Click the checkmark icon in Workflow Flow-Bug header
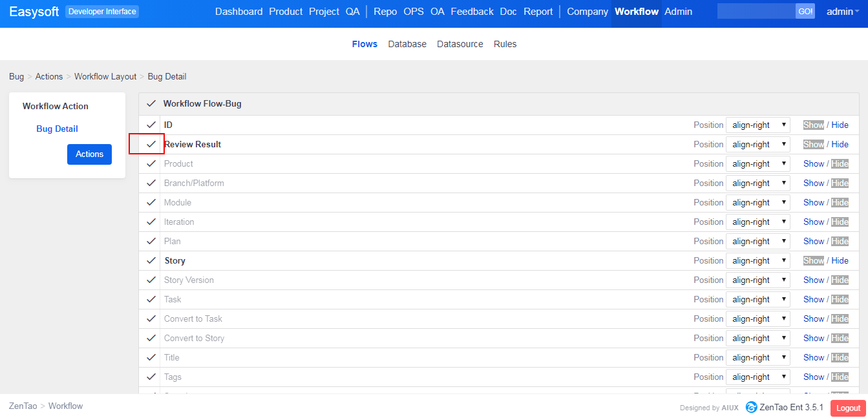 click(x=151, y=103)
